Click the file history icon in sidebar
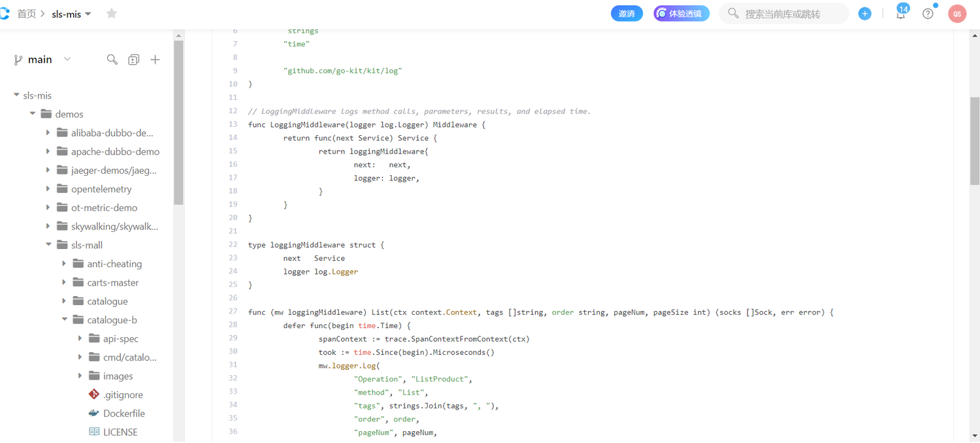Screen dimensions: 980x443 click(x=134, y=59)
